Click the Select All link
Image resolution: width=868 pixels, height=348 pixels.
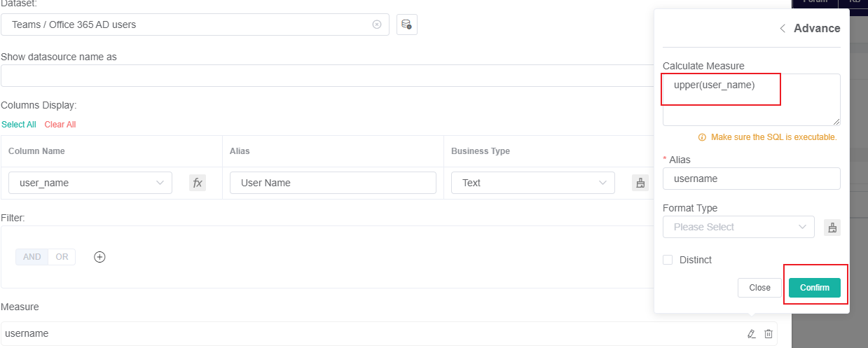(19, 125)
